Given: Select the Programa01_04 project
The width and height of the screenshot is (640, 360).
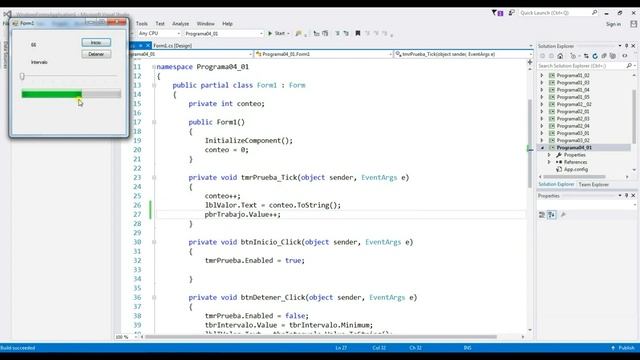Looking at the screenshot, I should [x=573, y=90].
